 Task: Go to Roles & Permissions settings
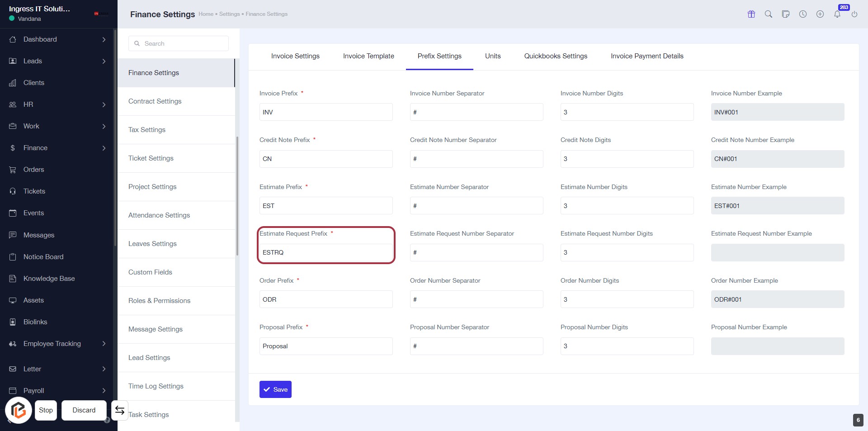coord(159,301)
